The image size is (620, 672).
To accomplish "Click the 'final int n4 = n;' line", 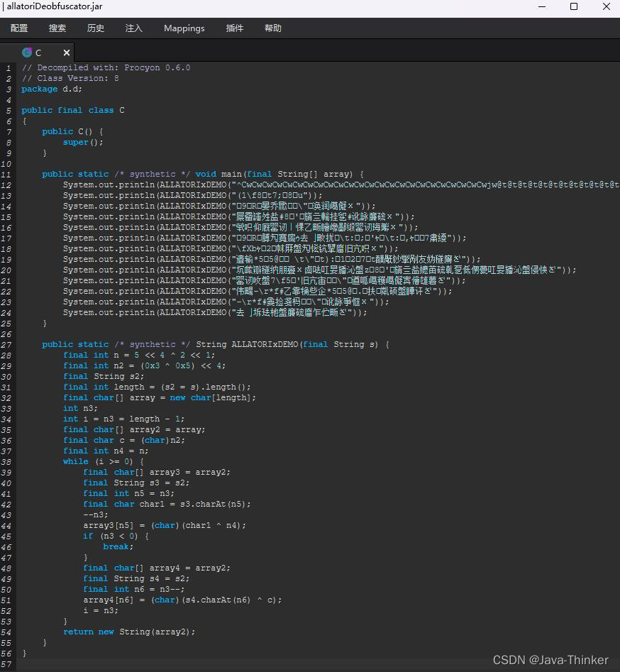I will point(106,451).
